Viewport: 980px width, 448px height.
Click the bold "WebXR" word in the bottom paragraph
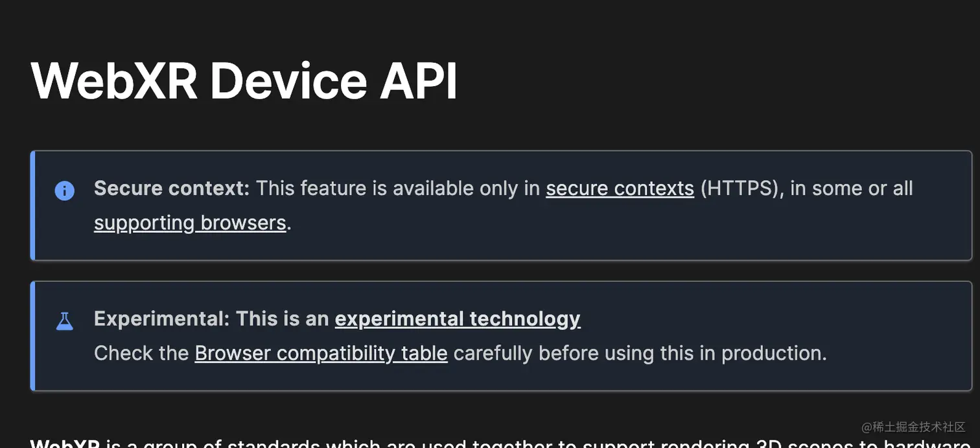point(65,444)
